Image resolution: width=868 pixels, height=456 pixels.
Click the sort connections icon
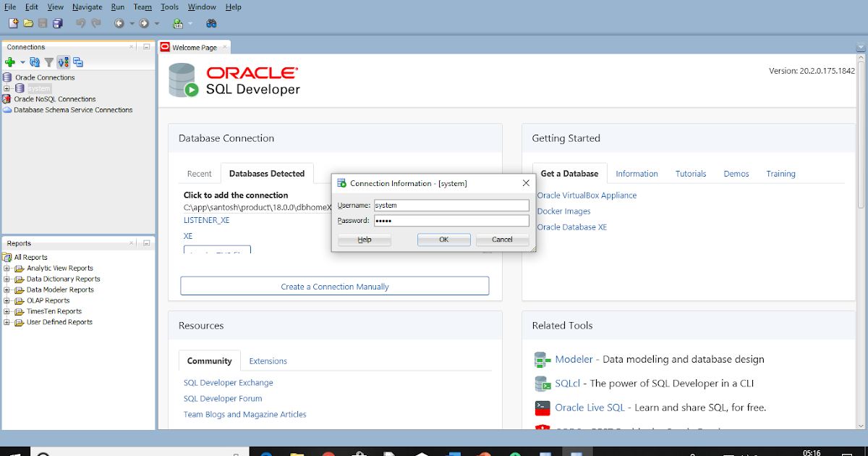pos(63,62)
